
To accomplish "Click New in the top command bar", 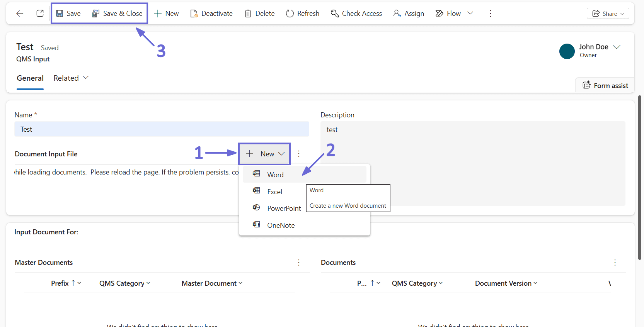I will (166, 14).
